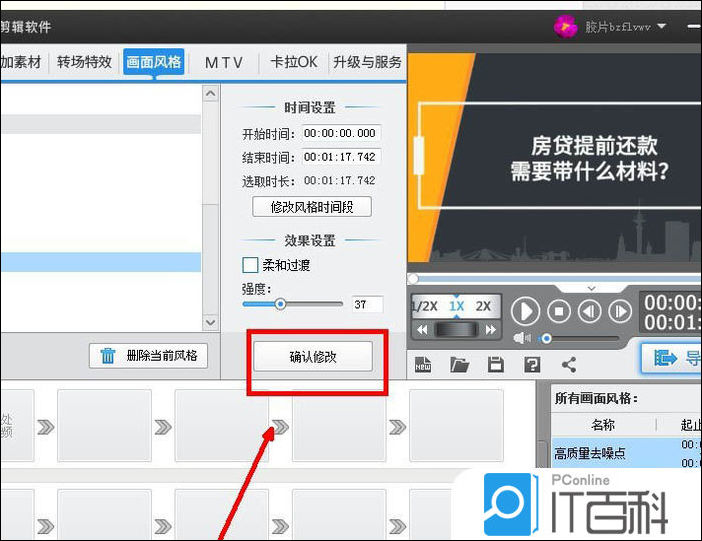
Task: Click the 开始时间 field 00:00:00.000
Action: [341, 133]
